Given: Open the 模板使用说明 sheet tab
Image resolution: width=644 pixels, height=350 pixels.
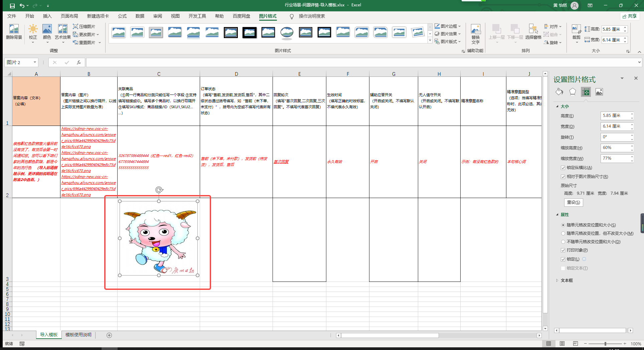Looking at the screenshot, I should coord(78,335).
